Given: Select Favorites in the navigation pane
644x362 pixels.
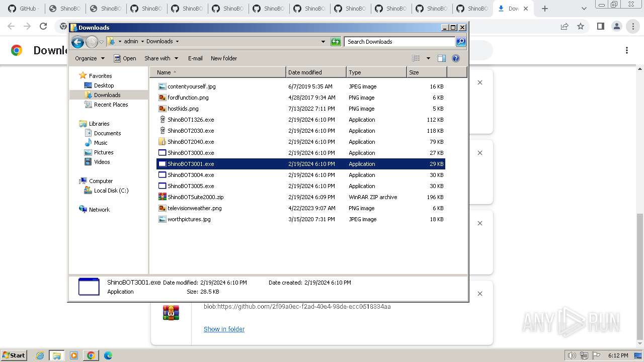Looking at the screenshot, I should click(100, 76).
